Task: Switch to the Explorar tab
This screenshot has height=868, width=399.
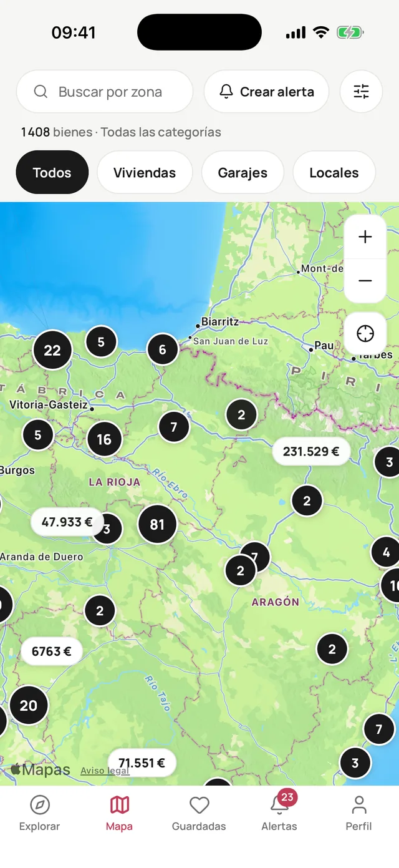Action: point(40,814)
